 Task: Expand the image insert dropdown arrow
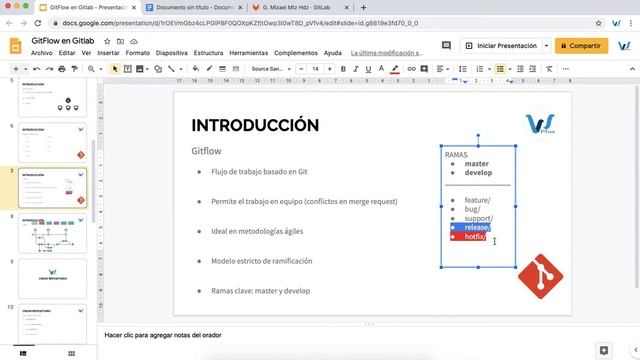(x=147, y=69)
